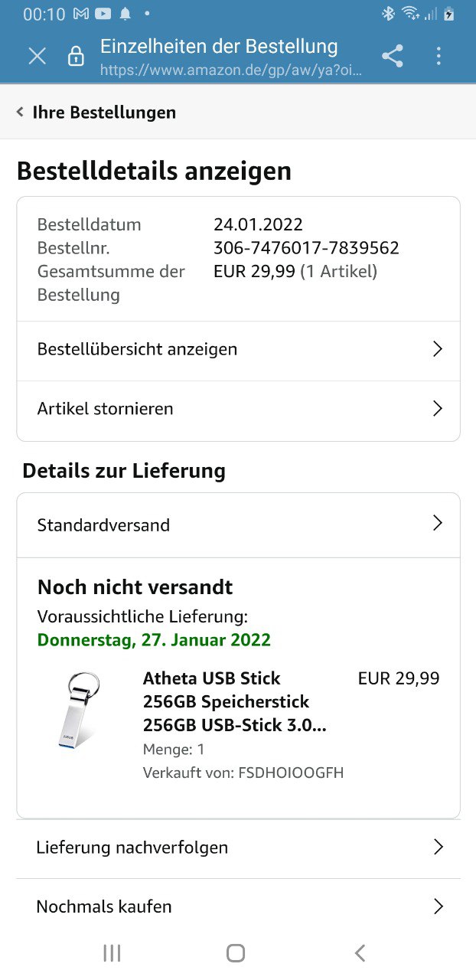Go back to Ihre Bestellungen
This screenshot has width=476, height=980.
(96, 113)
